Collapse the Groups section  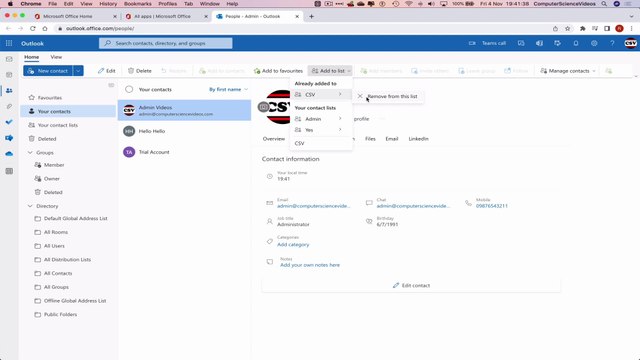pos(30,153)
